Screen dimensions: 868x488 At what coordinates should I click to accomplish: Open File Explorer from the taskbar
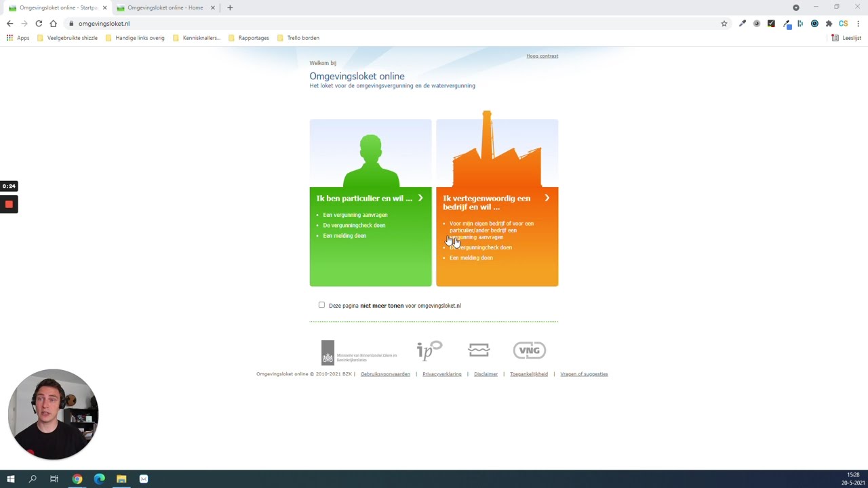[x=121, y=479]
